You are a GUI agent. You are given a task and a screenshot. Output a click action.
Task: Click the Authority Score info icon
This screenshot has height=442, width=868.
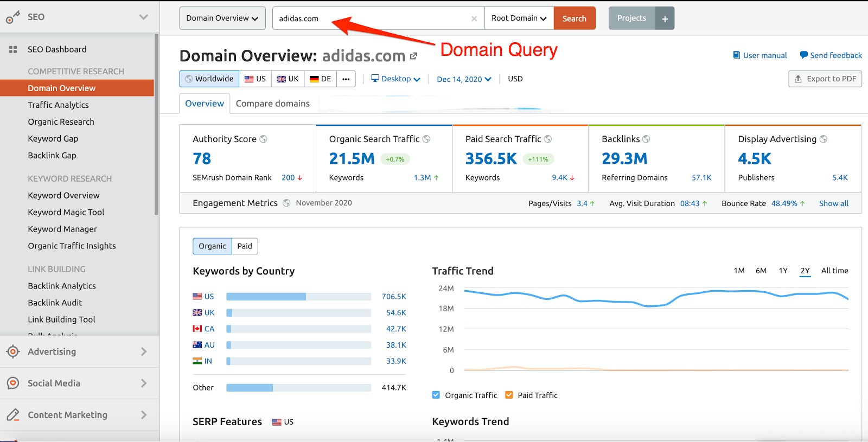[263, 139]
